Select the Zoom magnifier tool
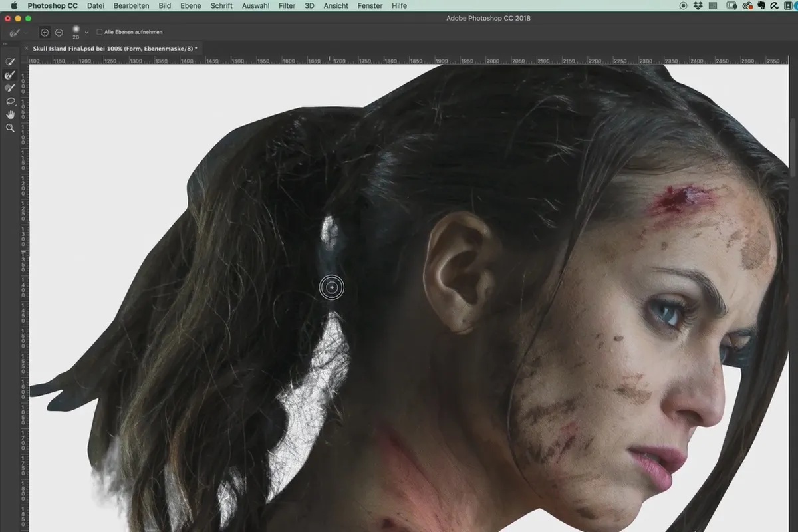The width and height of the screenshot is (798, 532). 10,128
